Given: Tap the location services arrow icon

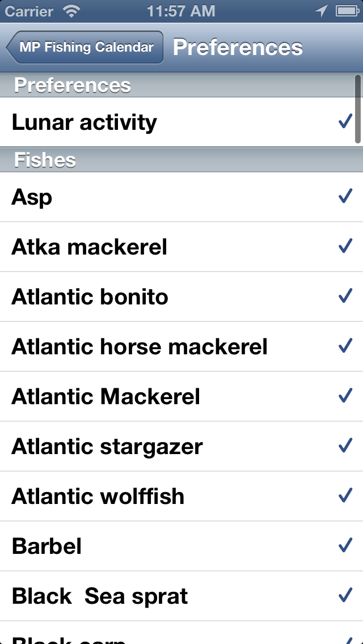Looking at the screenshot, I should 321,11.
